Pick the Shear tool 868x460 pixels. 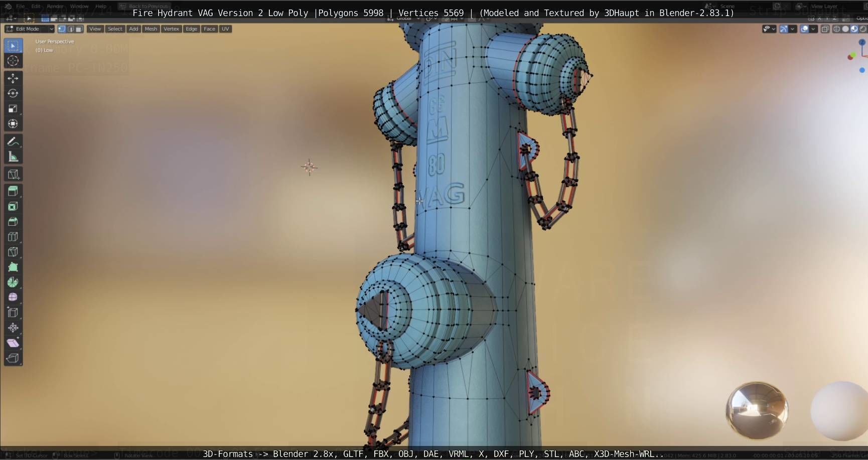(x=13, y=343)
